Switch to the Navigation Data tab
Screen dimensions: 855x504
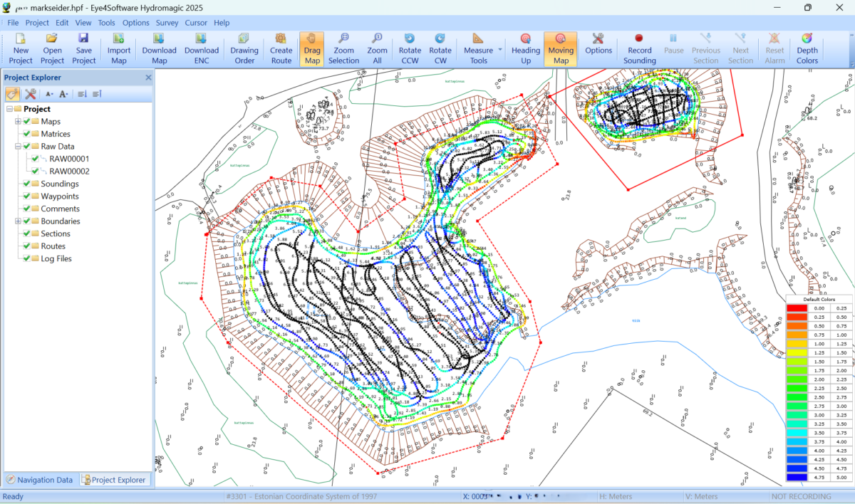tap(39, 480)
